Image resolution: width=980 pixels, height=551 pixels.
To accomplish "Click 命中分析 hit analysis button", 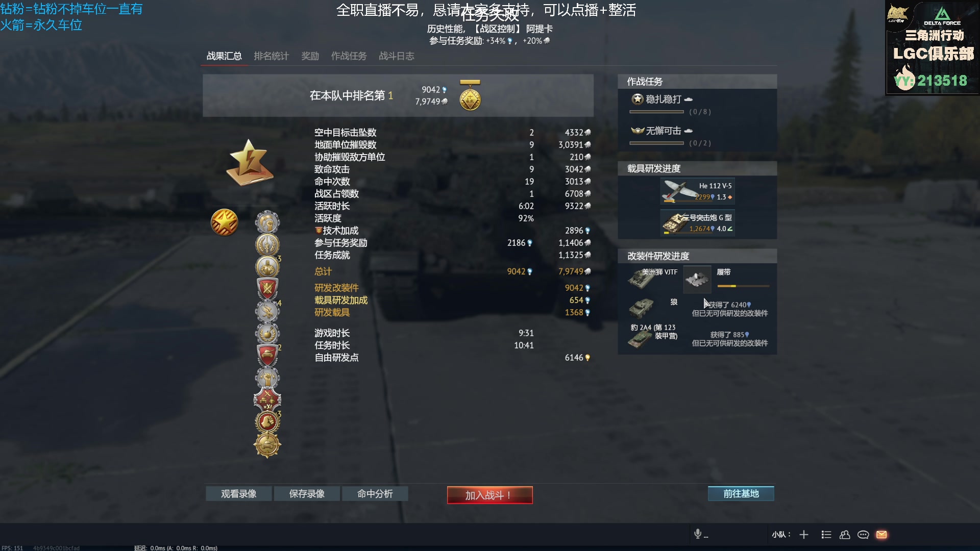I will pyautogui.click(x=375, y=493).
